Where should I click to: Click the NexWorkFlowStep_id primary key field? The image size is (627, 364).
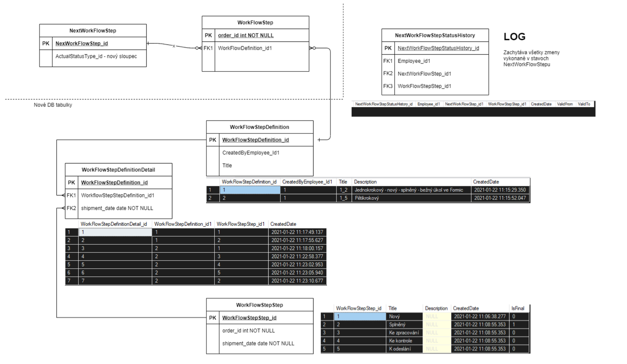point(82,43)
